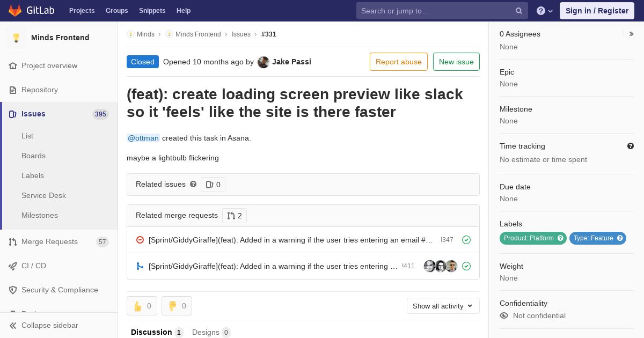The image size is (644, 338).
Task: Click the GitLab fox logo
Action: pyautogui.click(x=15, y=11)
